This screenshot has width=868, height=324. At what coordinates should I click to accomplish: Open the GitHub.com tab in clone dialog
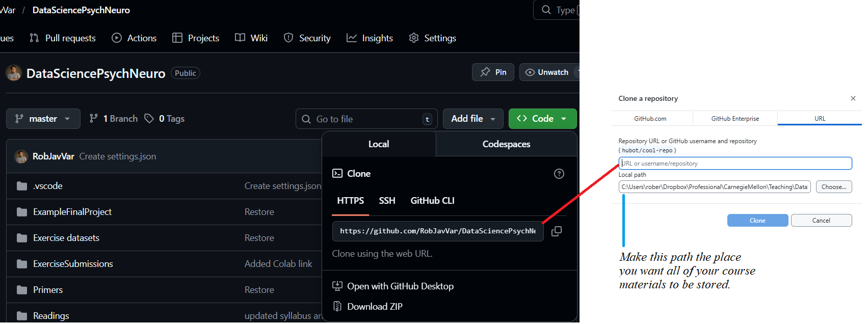point(650,119)
